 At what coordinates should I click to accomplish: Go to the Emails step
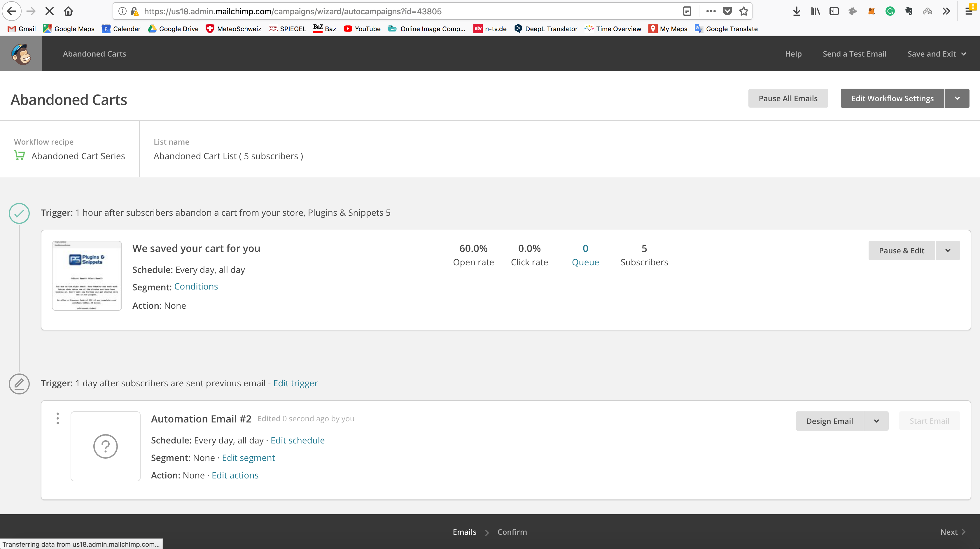coord(465,532)
